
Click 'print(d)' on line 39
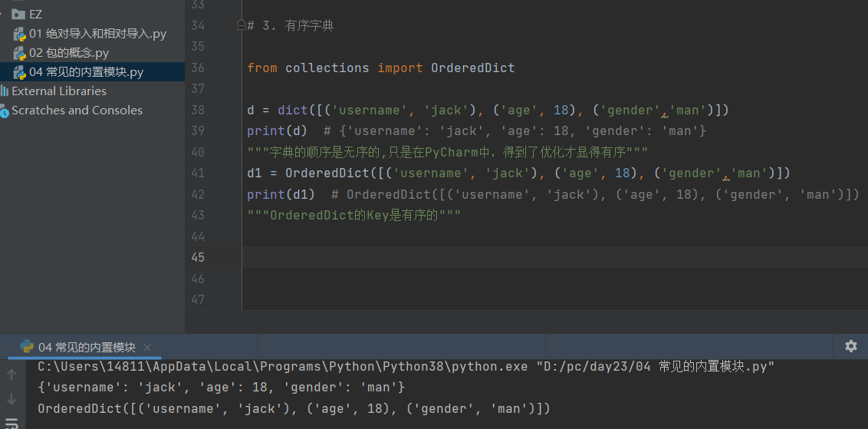[x=278, y=131]
